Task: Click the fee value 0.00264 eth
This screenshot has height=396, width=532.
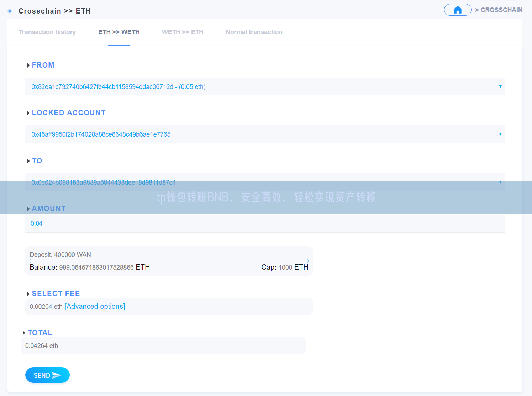Action: coord(46,307)
